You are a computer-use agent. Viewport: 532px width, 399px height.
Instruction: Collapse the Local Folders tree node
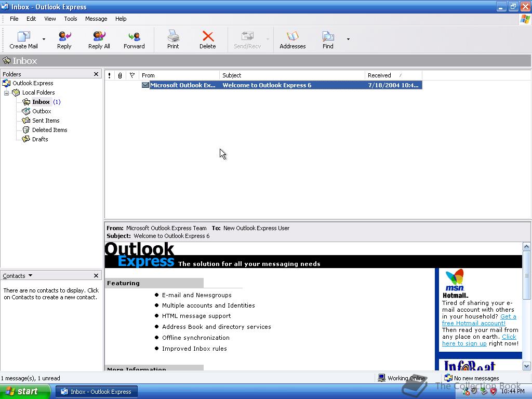click(6, 92)
